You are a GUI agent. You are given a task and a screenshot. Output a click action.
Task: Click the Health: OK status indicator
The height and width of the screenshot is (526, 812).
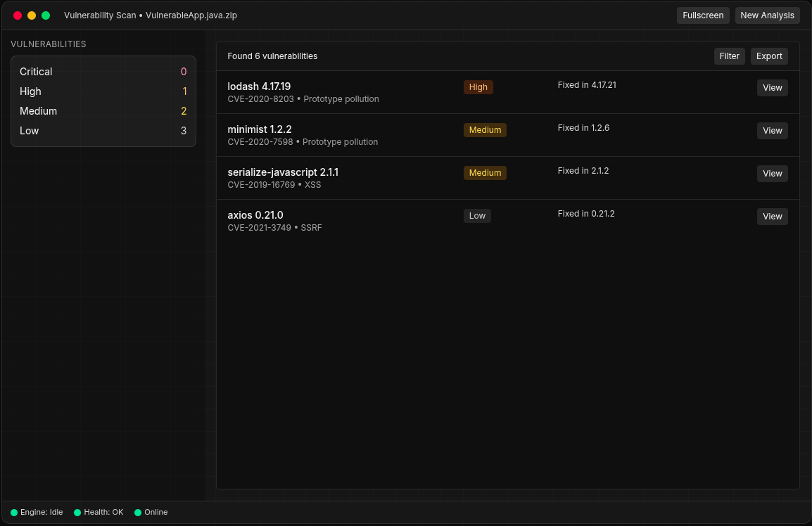99,513
